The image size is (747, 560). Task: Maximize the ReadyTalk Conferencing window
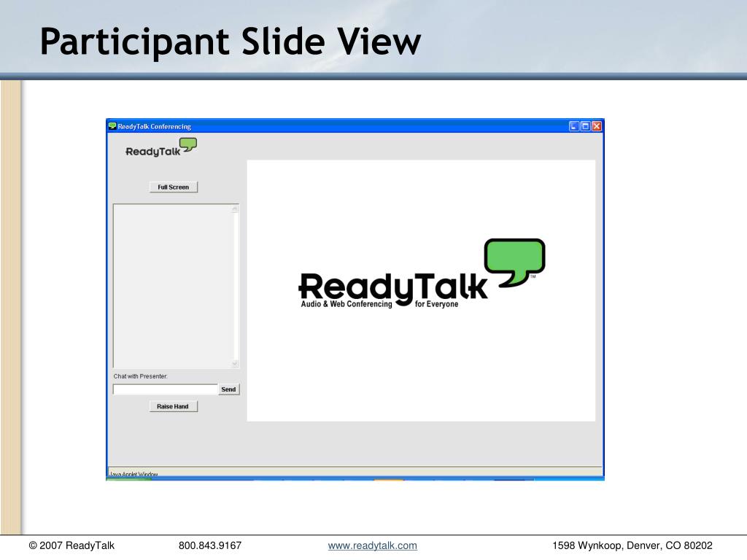coord(586,126)
